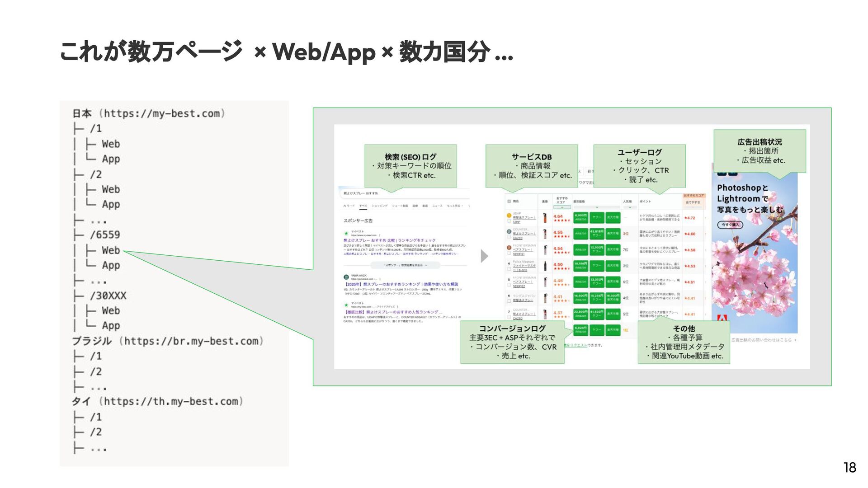Click the gray play arrow between screenshots
The image size is (868, 488).
coord(484,256)
